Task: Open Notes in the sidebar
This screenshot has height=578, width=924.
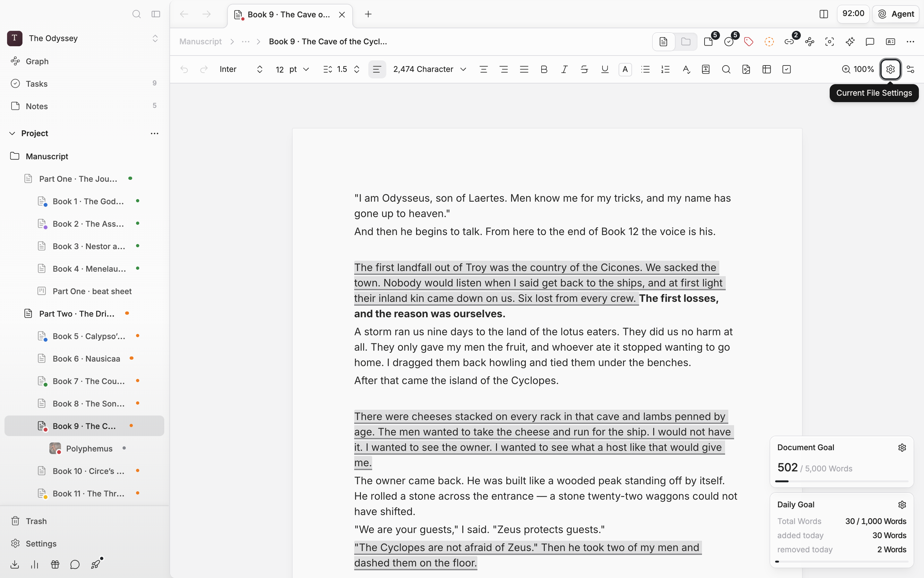Action: click(x=84, y=106)
